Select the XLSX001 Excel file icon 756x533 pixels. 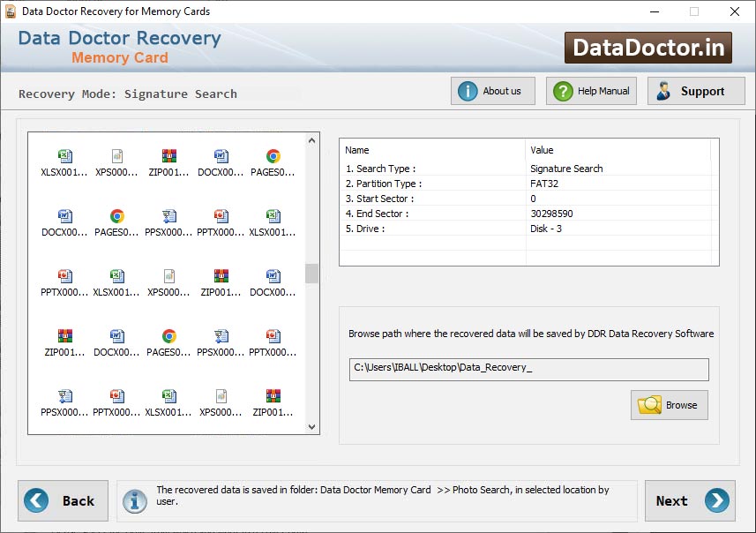[63, 157]
